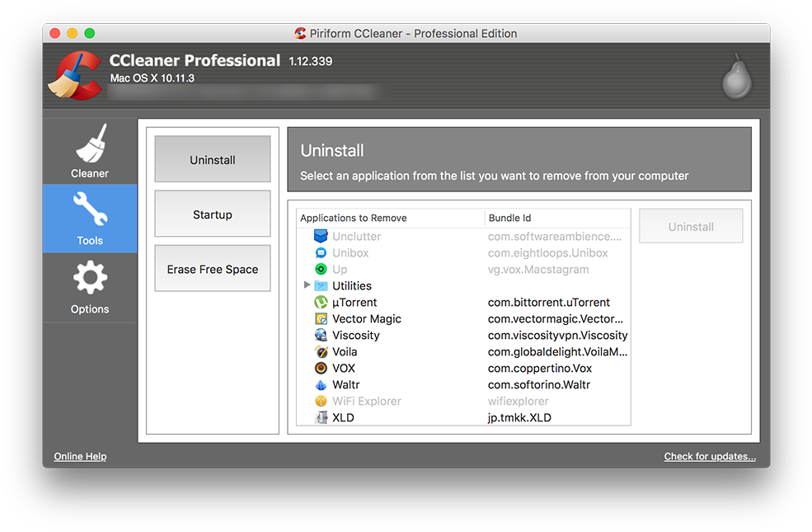Expand the Utilities disclosure triangle

(x=307, y=285)
